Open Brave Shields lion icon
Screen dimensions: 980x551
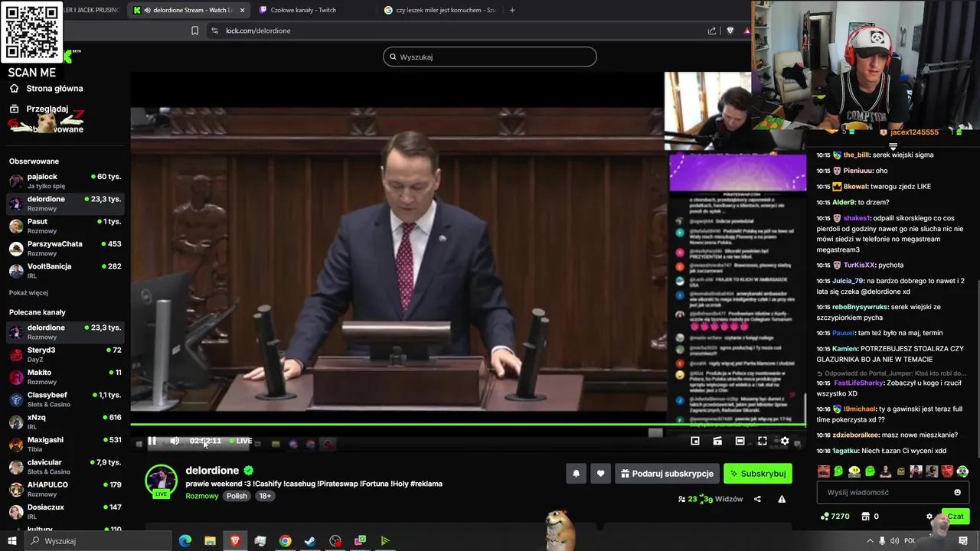[730, 31]
